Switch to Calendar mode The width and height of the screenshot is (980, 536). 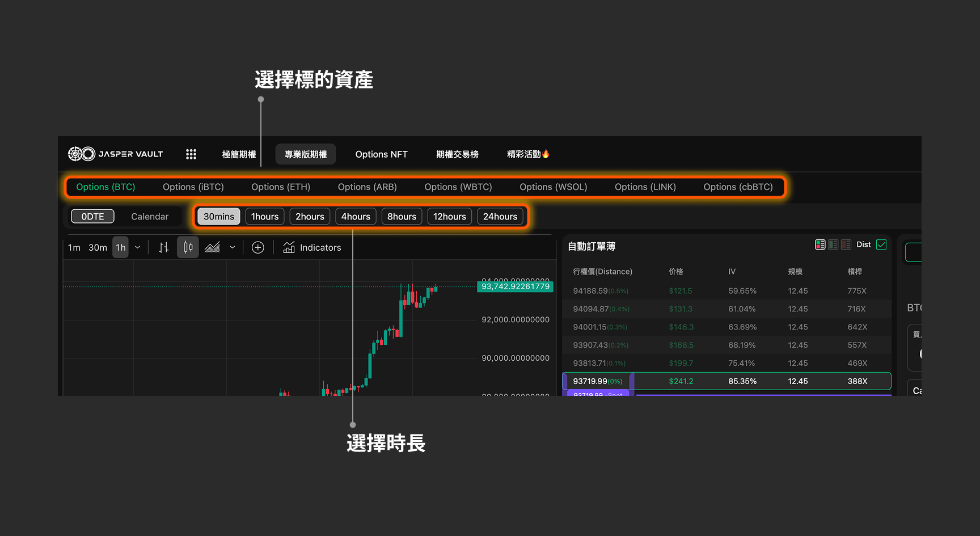click(150, 217)
